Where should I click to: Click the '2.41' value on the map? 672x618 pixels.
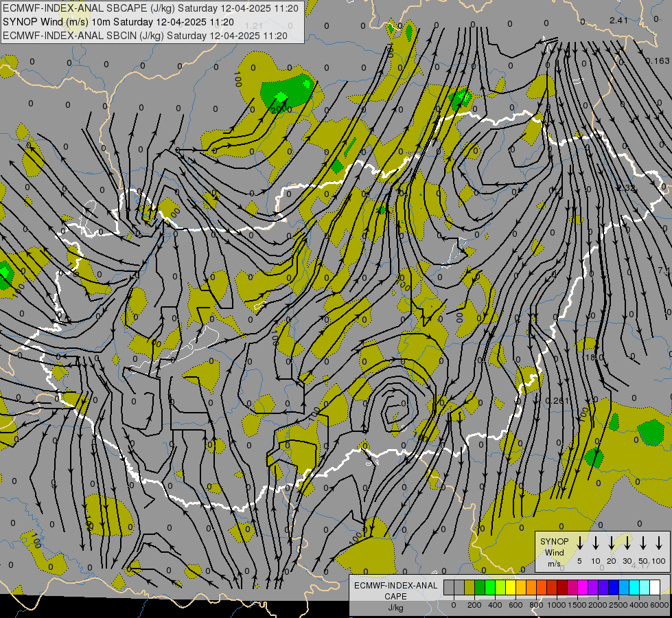coord(618,20)
